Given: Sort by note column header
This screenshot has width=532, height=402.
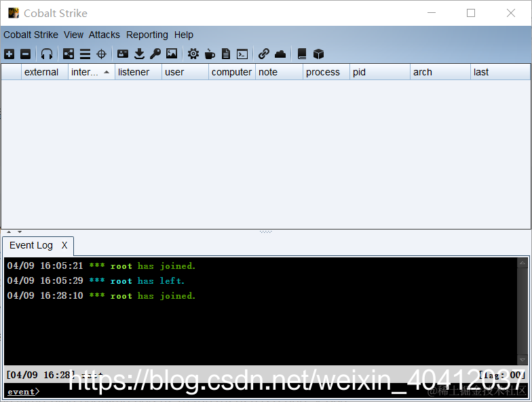Looking at the screenshot, I should pyautogui.click(x=280, y=72).
